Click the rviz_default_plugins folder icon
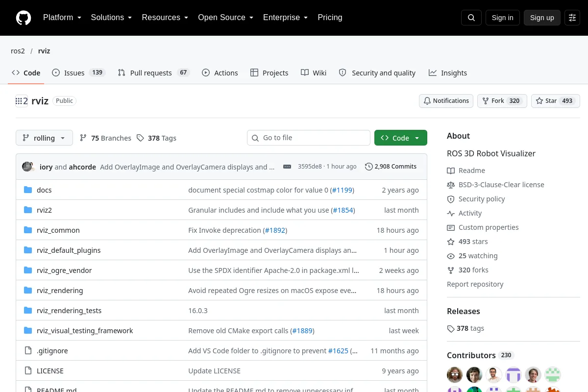 [x=28, y=250]
